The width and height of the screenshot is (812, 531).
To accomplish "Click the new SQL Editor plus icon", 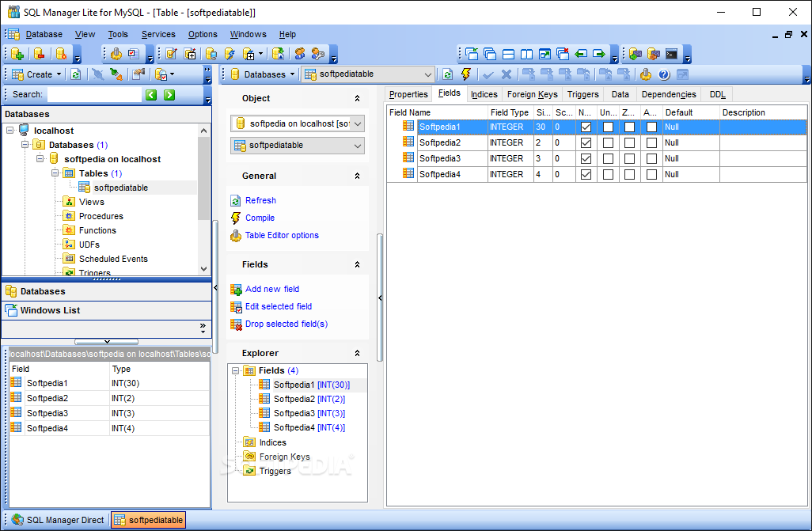I will pyautogui.click(x=190, y=54).
